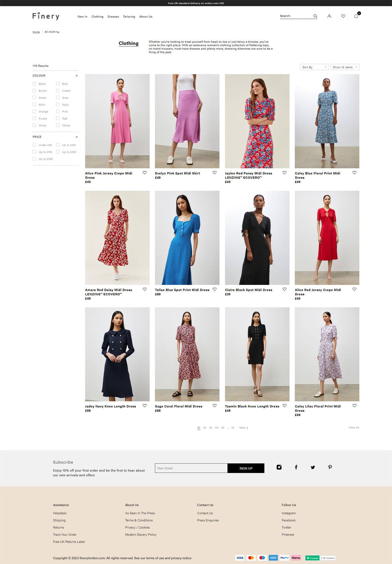The width and height of the screenshot is (392, 564).
Task: Open the Dresses menu
Action: (x=113, y=17)
